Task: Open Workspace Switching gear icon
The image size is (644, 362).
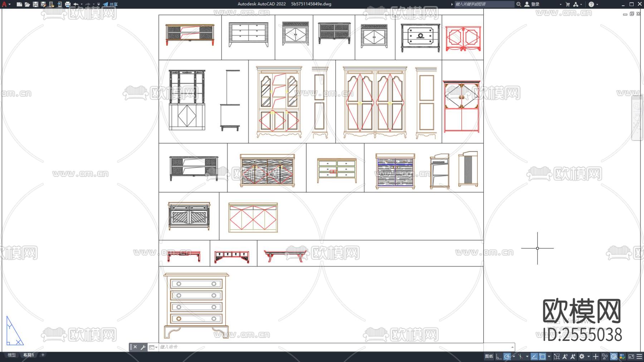Action: [582, 356]
